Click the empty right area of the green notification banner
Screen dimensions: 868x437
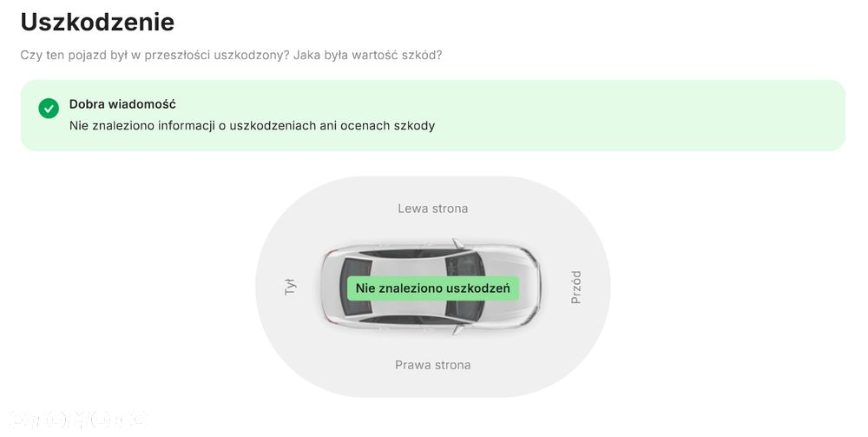(x=694, y=116)
